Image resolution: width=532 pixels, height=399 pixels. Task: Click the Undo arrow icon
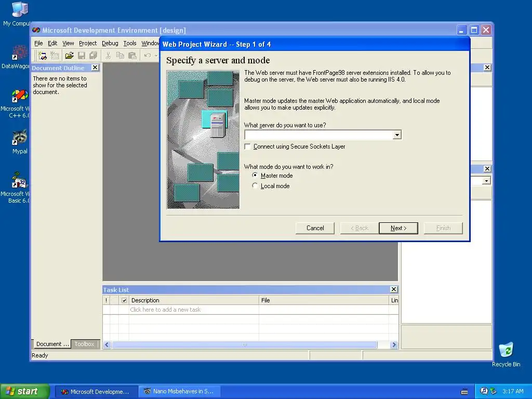point(147,55)
